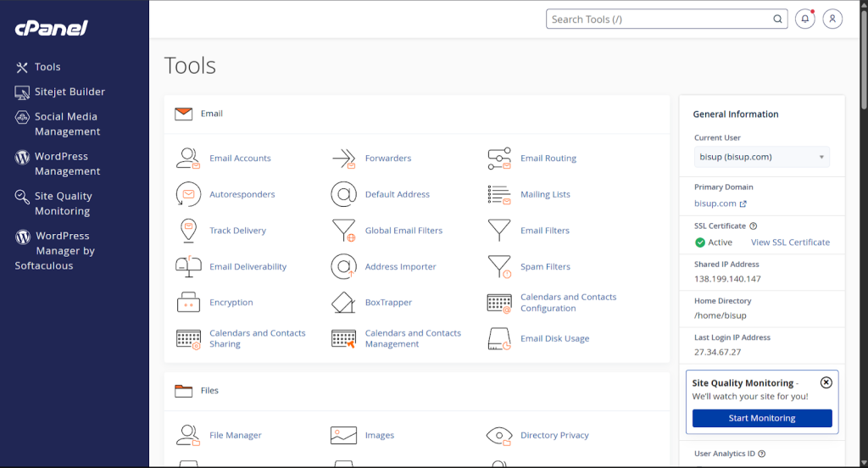
Task: Expand the Current User dropdown
Action: coord(761,157)
